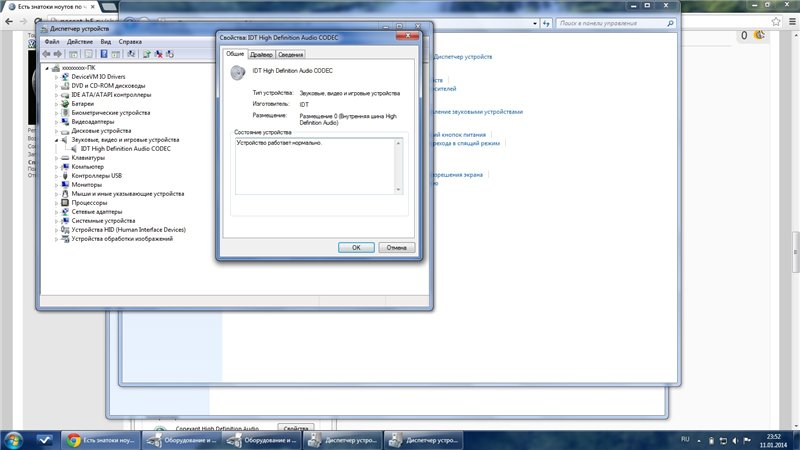Open the volume tray icon
800x450 pixels.
click(x=735, y=440)
